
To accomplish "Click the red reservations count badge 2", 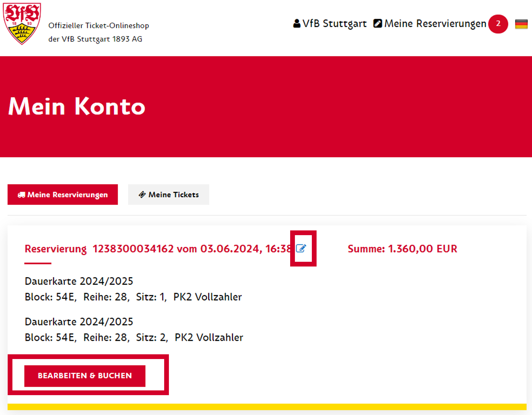I will point(498,24).
